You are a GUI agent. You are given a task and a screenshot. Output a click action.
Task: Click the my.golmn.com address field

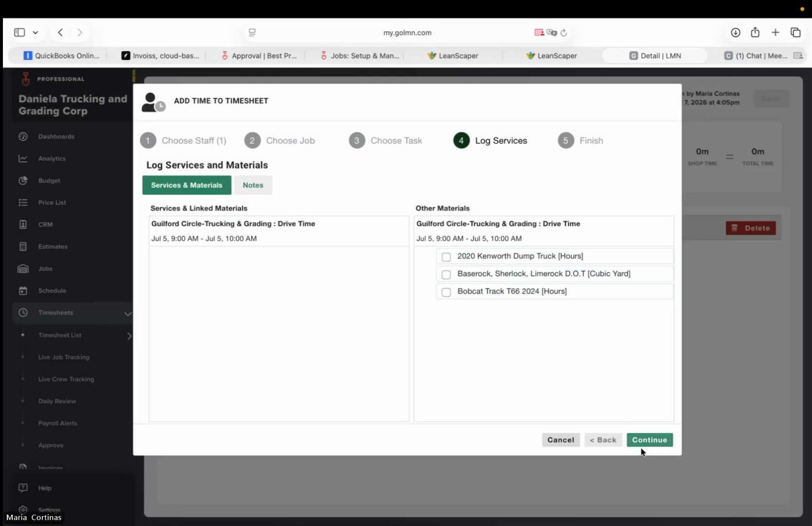407,33
